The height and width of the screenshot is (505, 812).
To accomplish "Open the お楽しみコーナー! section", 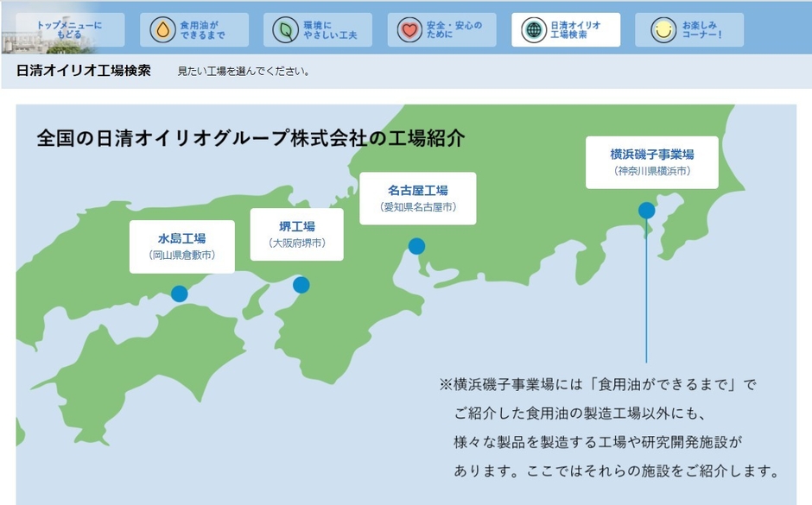I will [x=691, y=28].
